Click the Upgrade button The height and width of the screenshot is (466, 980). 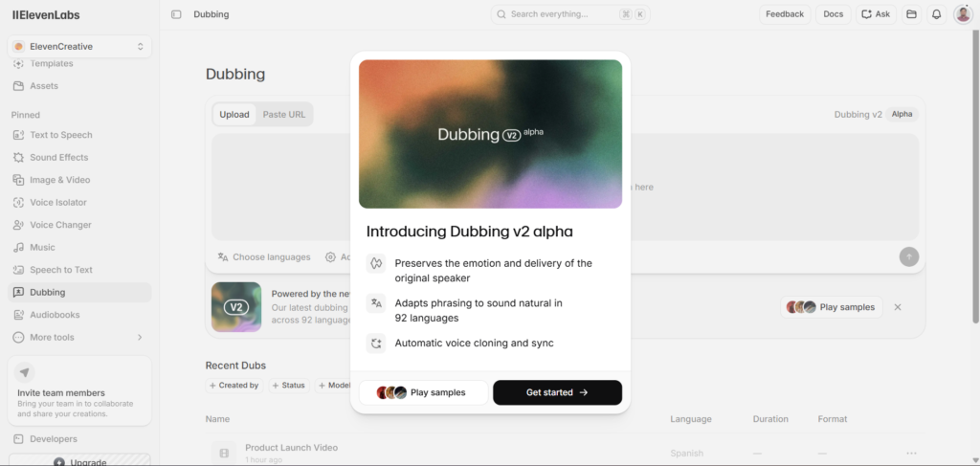click(79, 461)
